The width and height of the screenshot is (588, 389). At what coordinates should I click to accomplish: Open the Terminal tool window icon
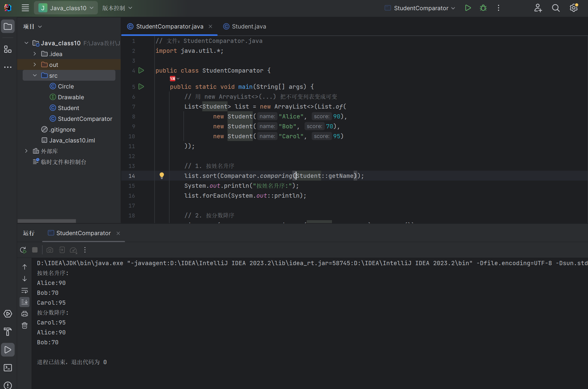tap(8, 368)
